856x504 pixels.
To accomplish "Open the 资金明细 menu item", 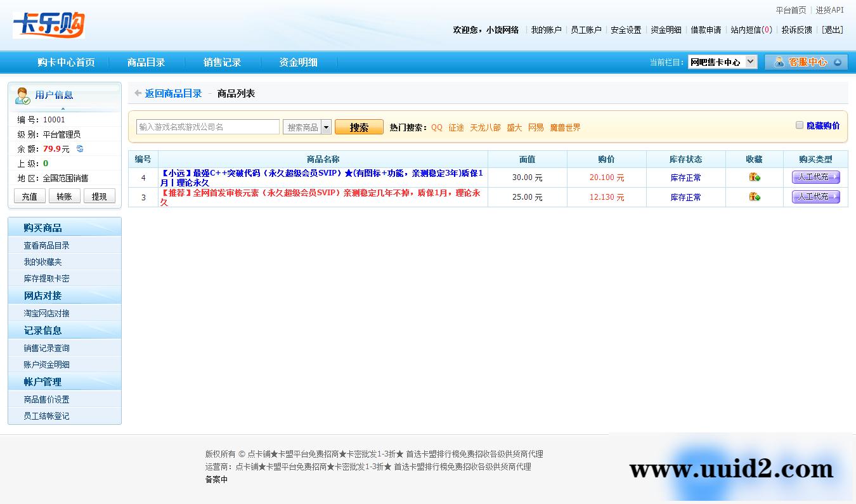I will coord(297,62).
